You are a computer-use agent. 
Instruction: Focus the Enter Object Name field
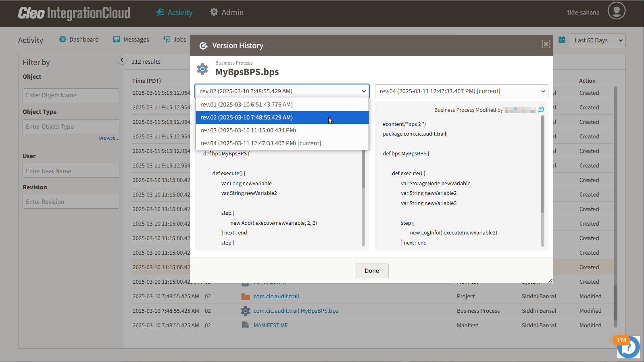(x=71, y=95)
